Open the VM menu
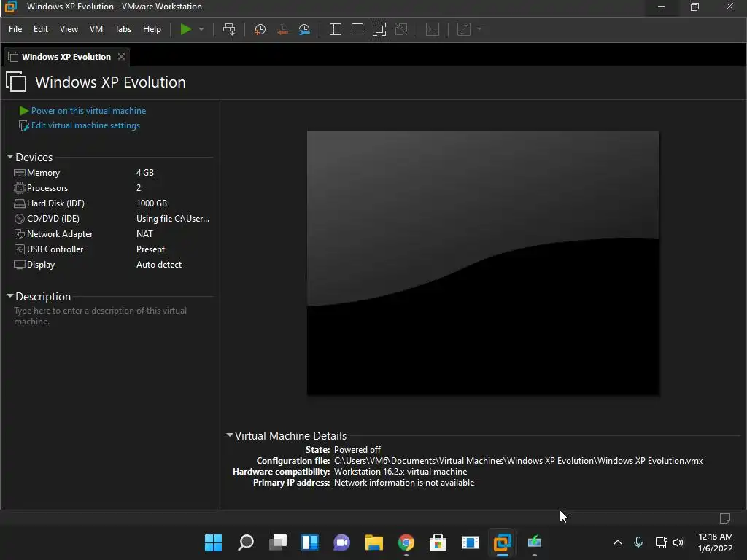Screen dimensions: 747x560 [x=96, y=29]
